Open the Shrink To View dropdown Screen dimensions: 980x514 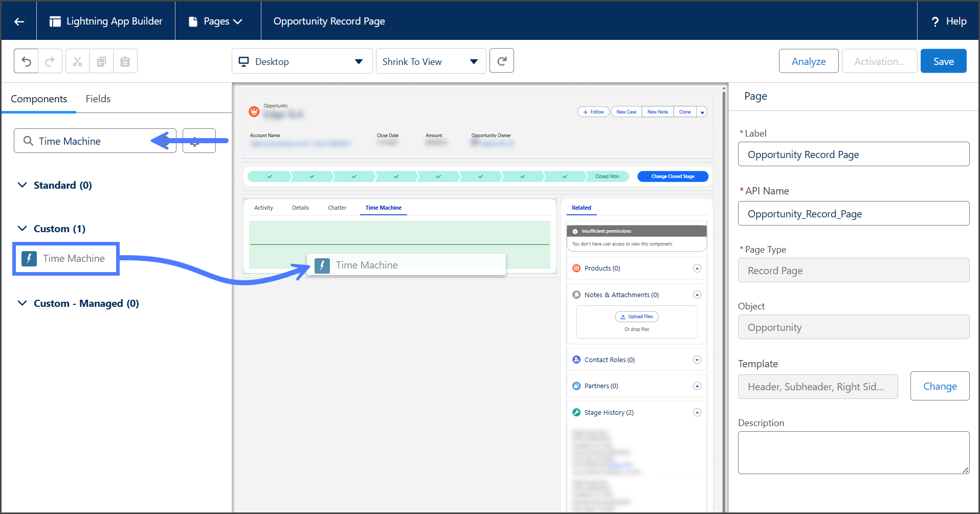(x=431, y=61)
